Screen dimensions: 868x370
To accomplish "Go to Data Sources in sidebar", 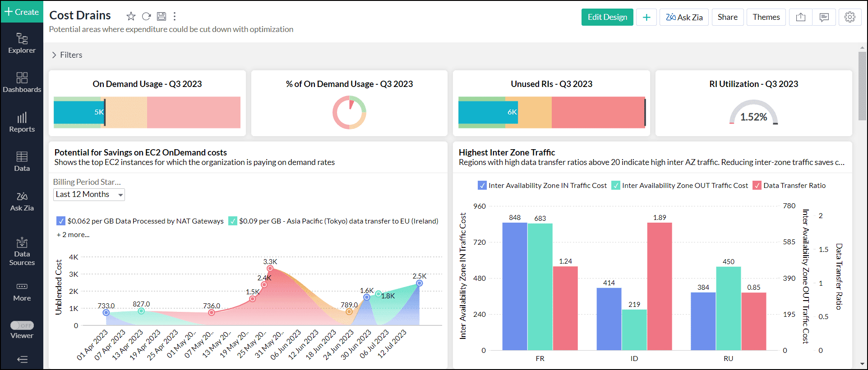I will (22, 251).
